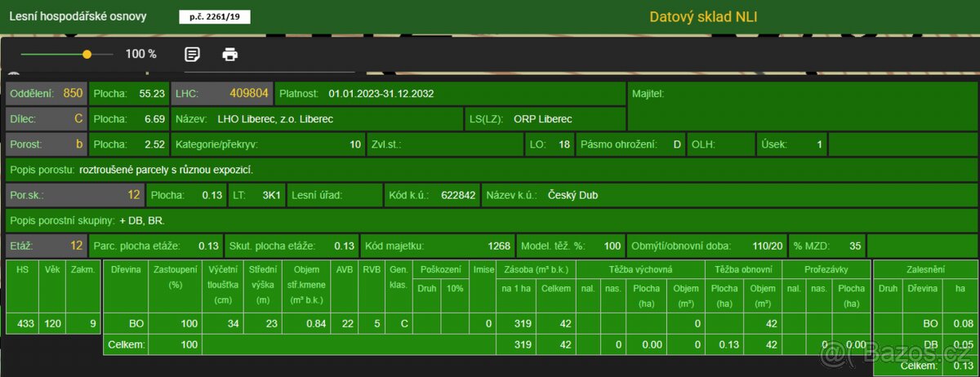The image size is (980, 377).
Task: Click the Zalesnění panel header
Action: coord(924,269)
